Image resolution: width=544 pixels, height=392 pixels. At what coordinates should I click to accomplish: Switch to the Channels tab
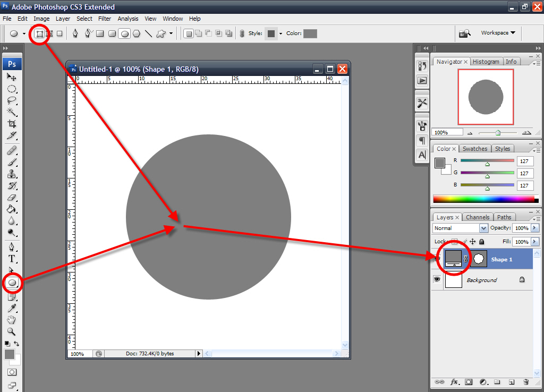[x=478, y=217]
